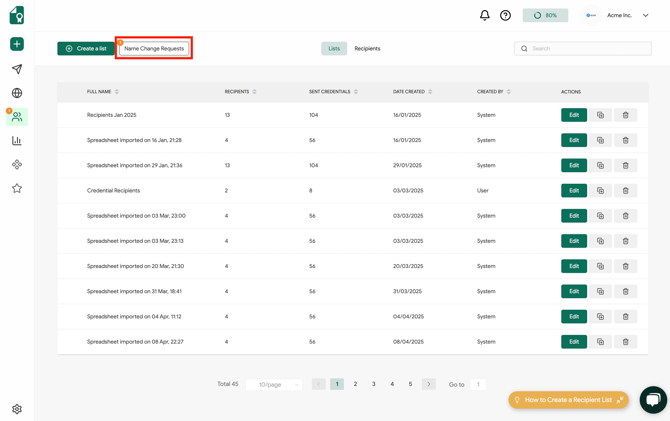Open the notifications bell
The height and width of the screenshot is (421, 670).
click(485, 15)
